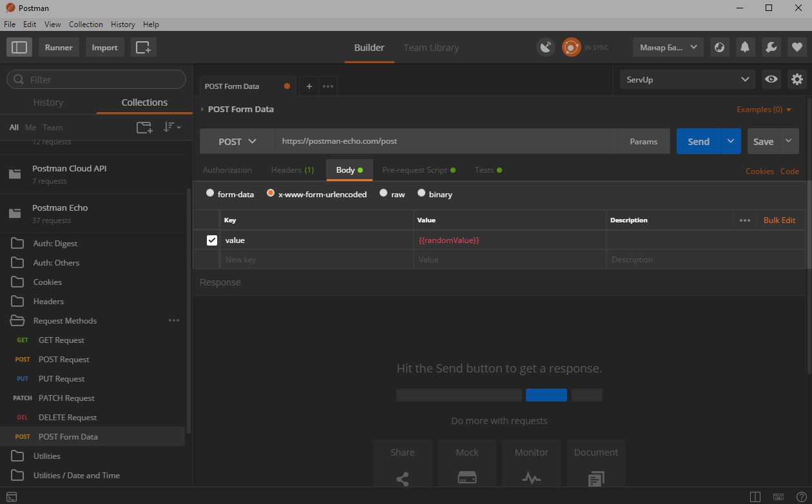
Task: Open the Collection menu
Action: [86, 24]
